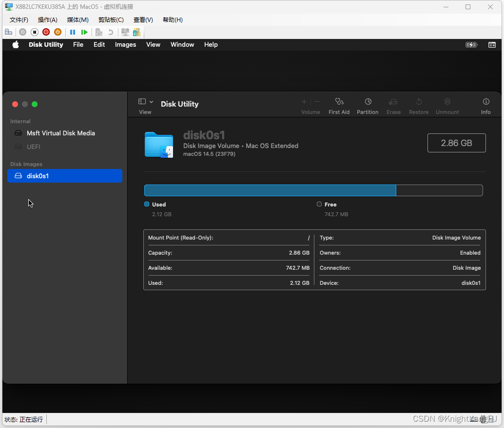The image size is (504, 428).
Task: Click the Erase toolbar icon
Action: (393, 106)
